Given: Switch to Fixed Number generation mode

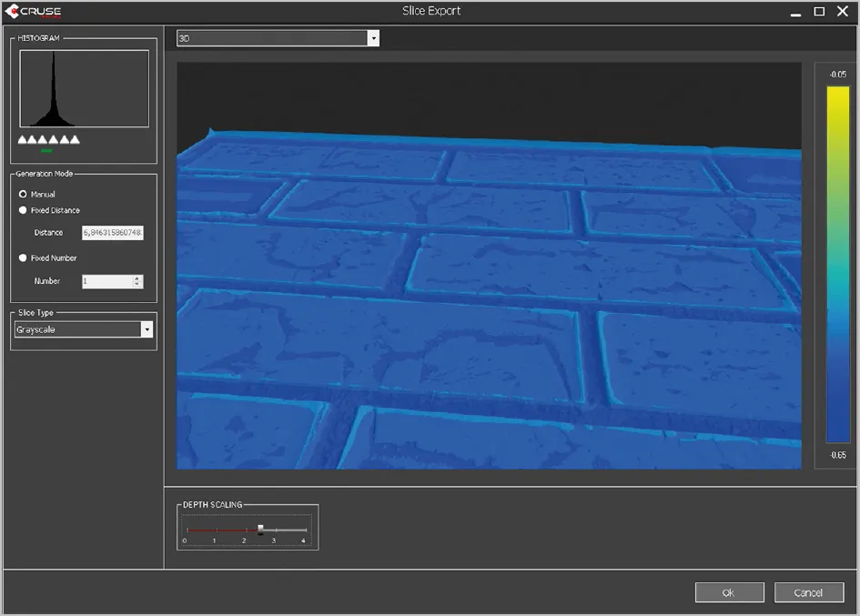Looking at the screenshot, I should click(x=24, y=258).
